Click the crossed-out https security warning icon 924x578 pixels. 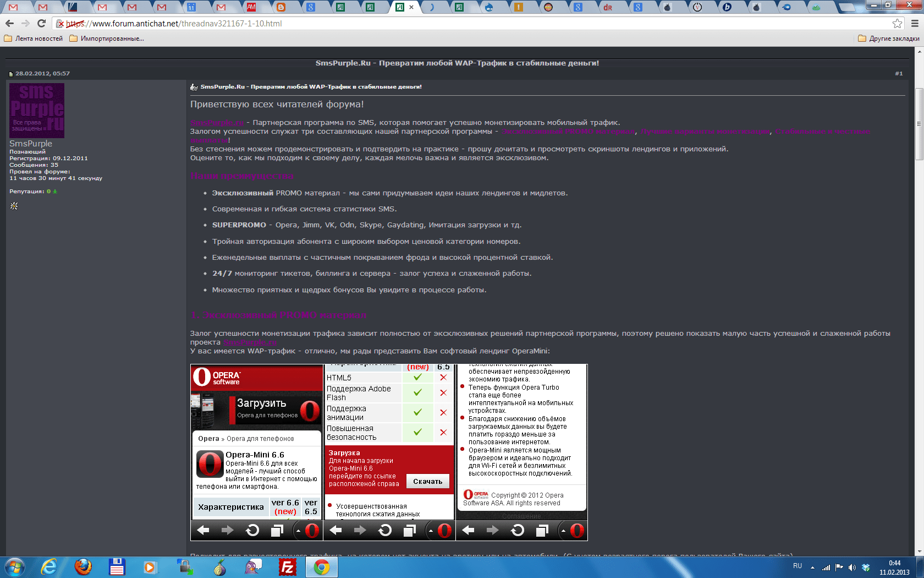coord(60,24)
